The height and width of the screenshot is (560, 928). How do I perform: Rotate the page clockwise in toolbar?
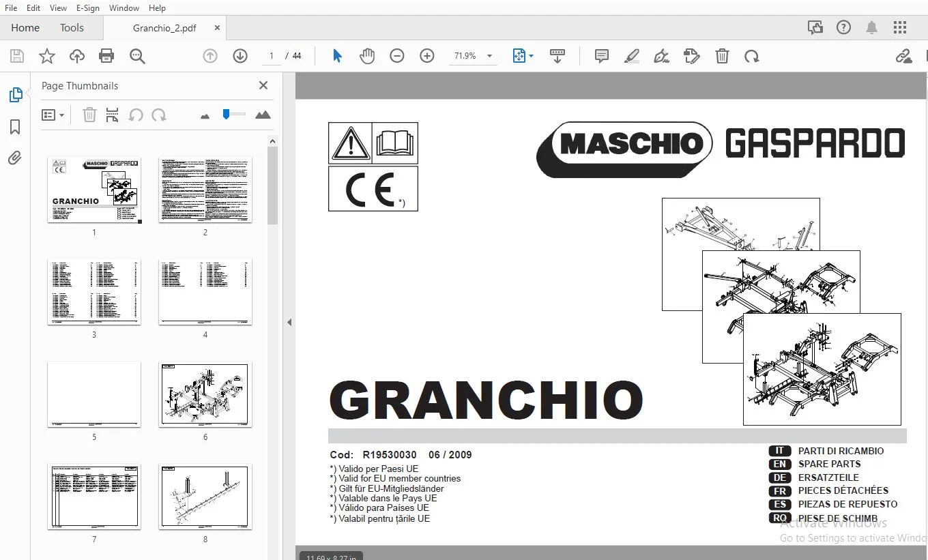tap(752, 57)
